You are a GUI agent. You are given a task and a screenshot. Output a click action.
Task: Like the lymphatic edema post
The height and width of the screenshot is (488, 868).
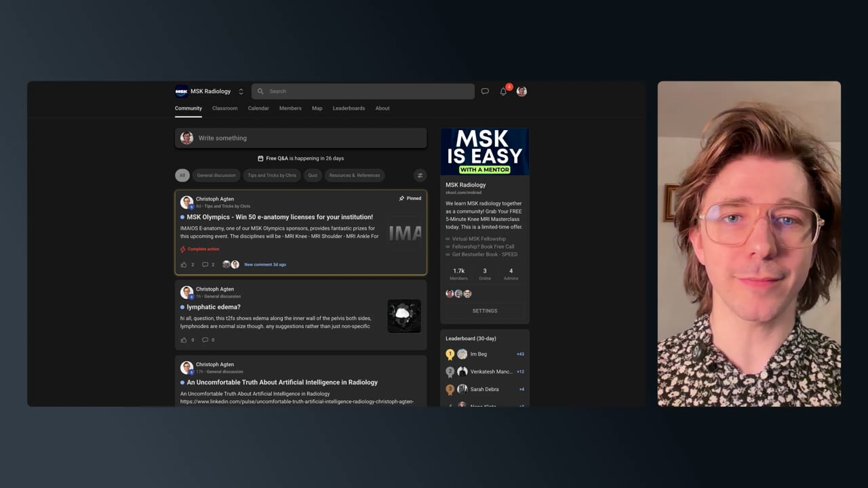pyautogui.click(x=184, y=340)
